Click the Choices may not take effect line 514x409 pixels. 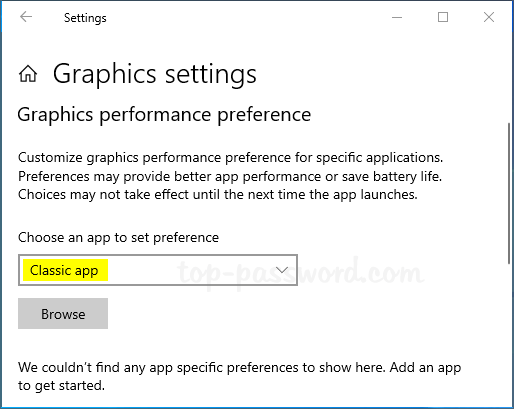[x=218, y=195]
